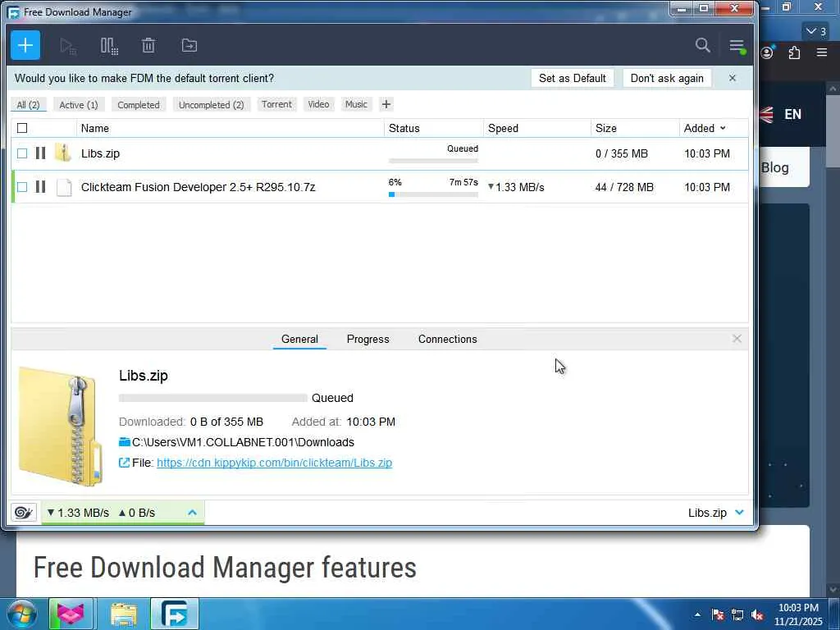The image size is (840, 630).
Task: Click the Clickteam Fusion file type icon
Action: (64, 187)
